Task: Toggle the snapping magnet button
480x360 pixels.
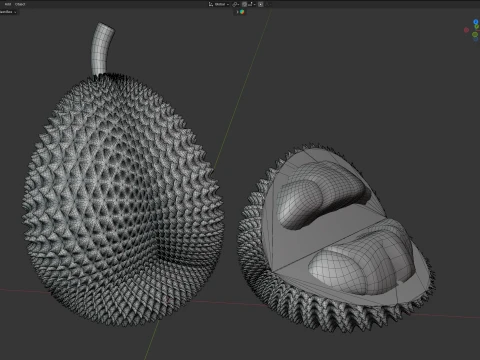Action: pyautogui.click(x=244, y=4)
